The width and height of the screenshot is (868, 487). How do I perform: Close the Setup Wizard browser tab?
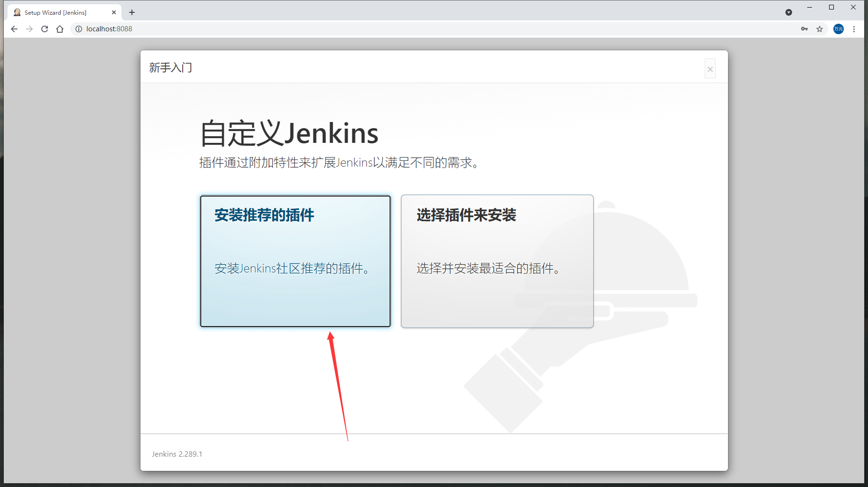coord(114,13)
